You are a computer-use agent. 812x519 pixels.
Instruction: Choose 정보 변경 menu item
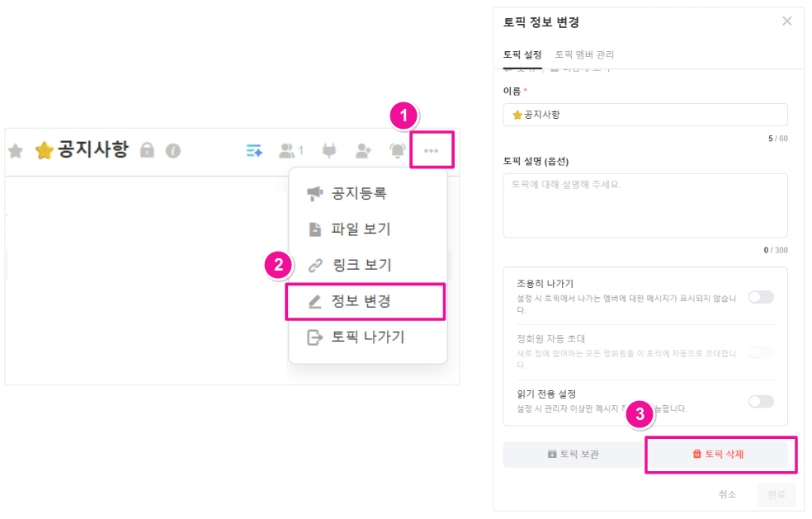point(361,301)
